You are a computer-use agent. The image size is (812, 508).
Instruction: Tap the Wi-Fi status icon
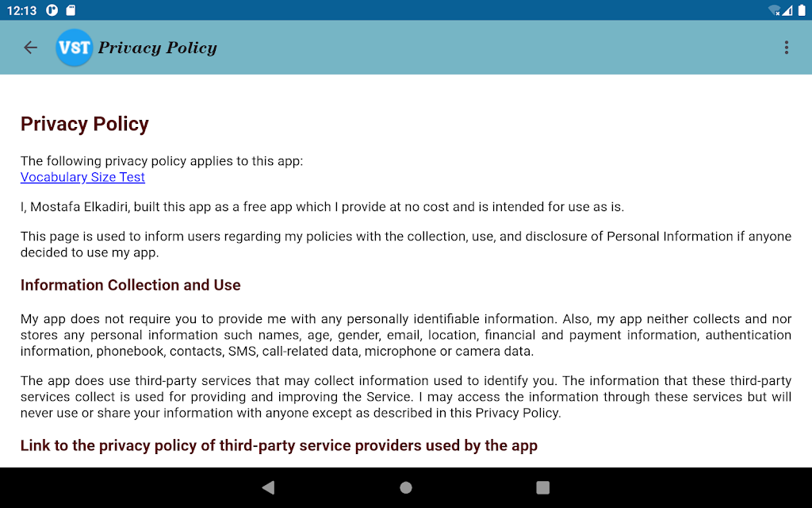point(774,10)
